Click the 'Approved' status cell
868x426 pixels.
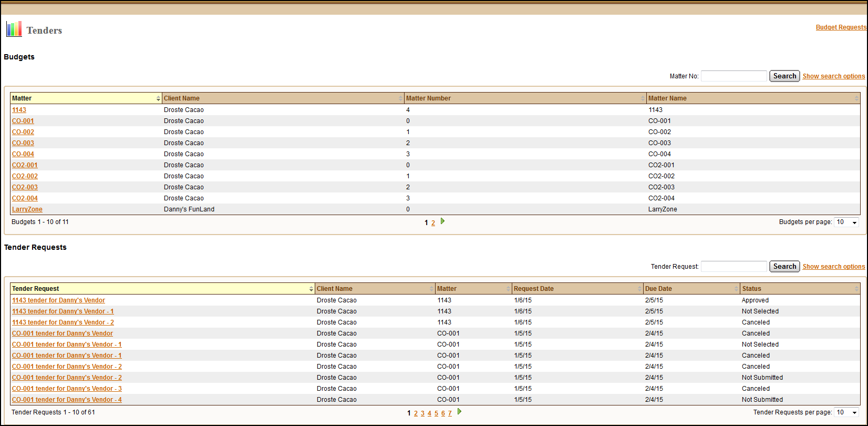pos(755,300)
